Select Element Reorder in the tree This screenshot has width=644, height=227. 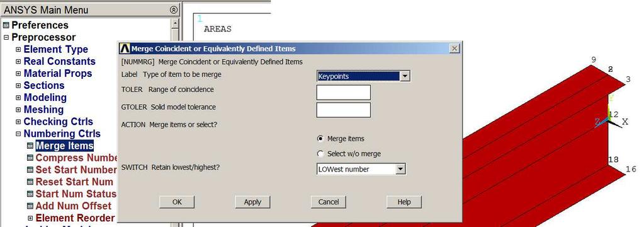75,218
